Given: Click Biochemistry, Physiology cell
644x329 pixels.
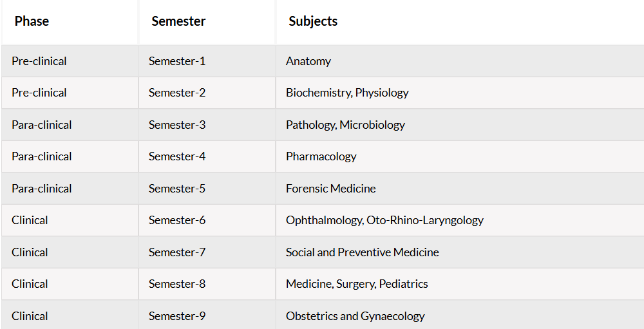Looking at the screenshot, I should pos(460,93).
